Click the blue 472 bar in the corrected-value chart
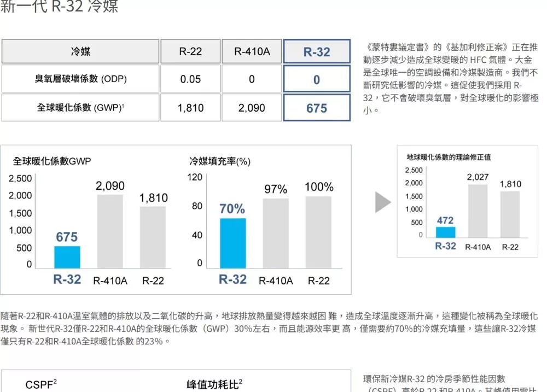The image size is (547, 392). click(445, 232)
